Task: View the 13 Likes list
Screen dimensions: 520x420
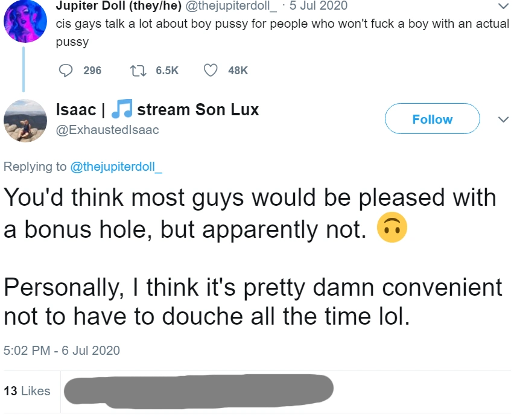Action: [27, 391]
